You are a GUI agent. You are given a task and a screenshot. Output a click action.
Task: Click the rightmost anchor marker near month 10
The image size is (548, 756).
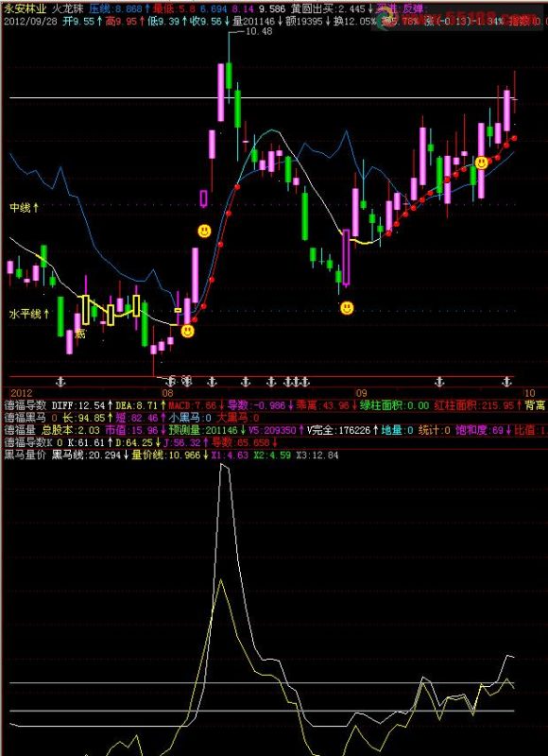click(506, 382)
